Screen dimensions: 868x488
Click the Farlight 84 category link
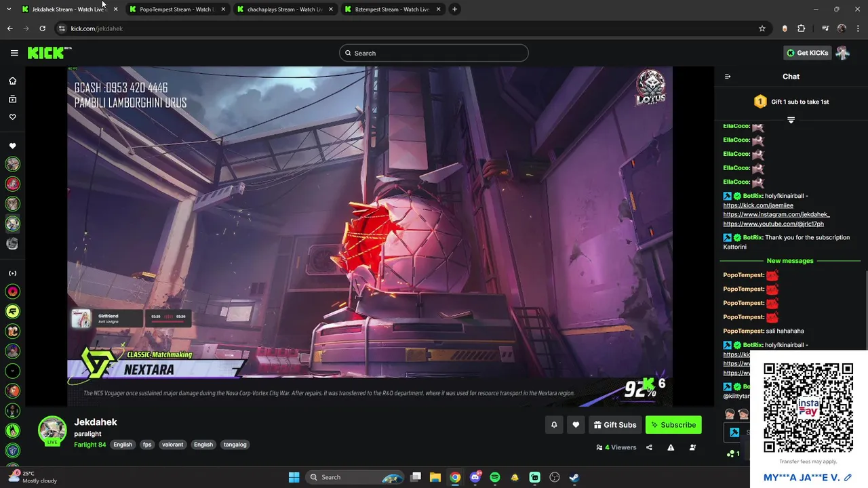click(90, 445)
